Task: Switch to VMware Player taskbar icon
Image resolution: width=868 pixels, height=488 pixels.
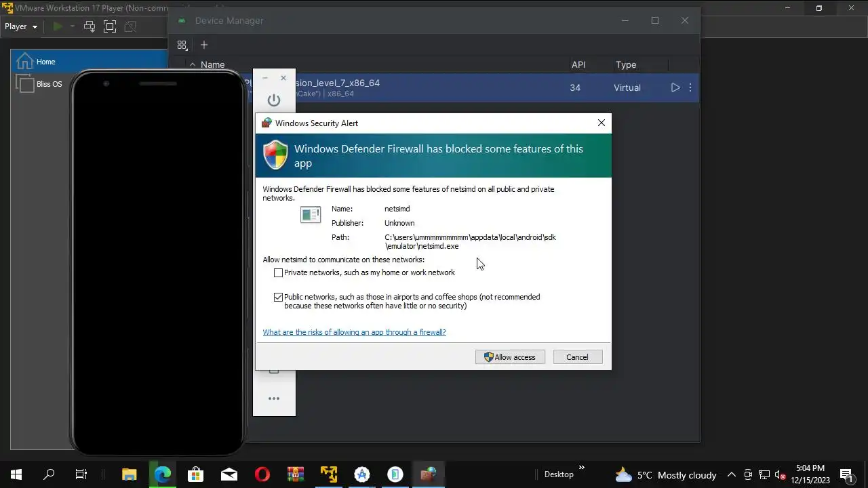Action: tap(329, 474)
